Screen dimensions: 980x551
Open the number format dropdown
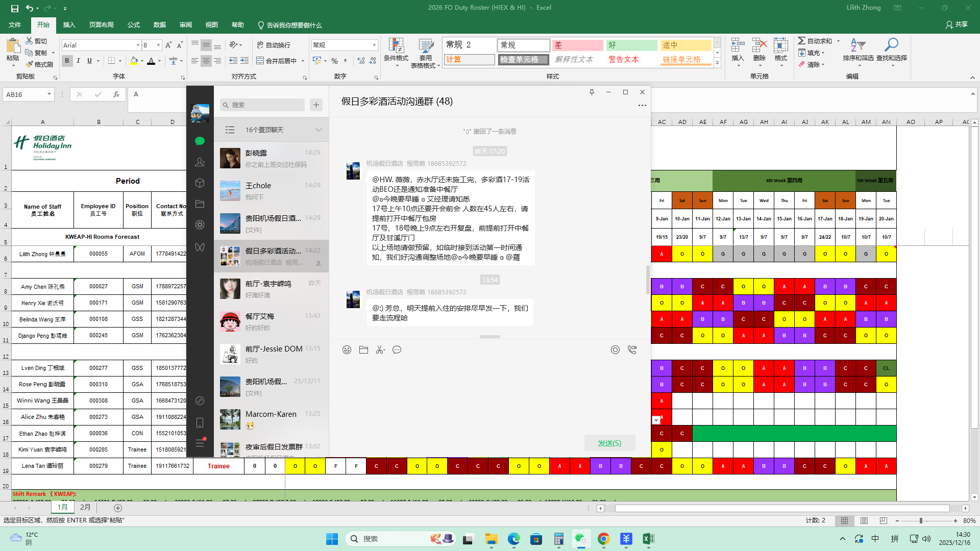pos(374,45)
